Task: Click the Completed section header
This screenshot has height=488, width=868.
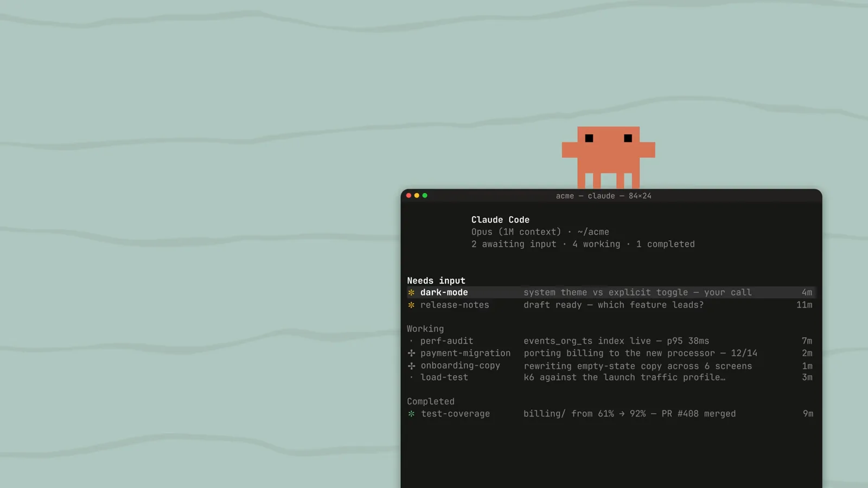Action: point(431,402)
